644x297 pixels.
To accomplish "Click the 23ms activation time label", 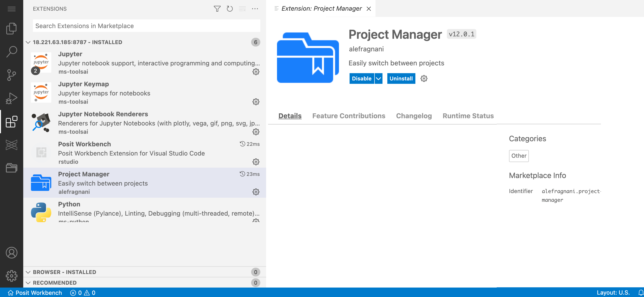I will pos(249,174).
